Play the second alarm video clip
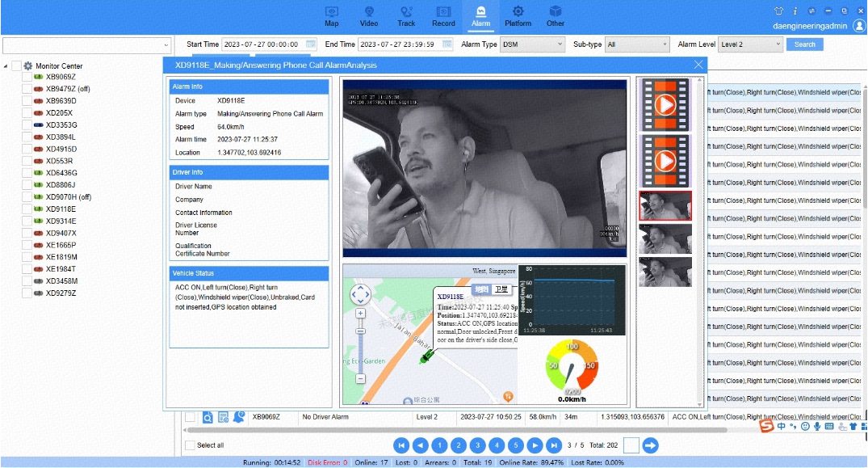Viewport: 868px width, 468px height. (665, 161)
